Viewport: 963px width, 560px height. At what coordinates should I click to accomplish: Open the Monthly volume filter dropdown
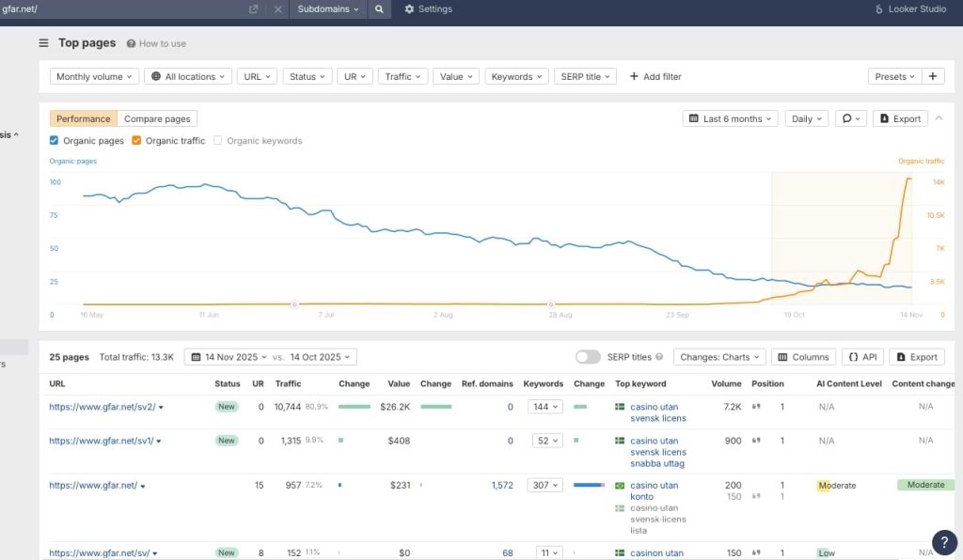coord(95,77)
